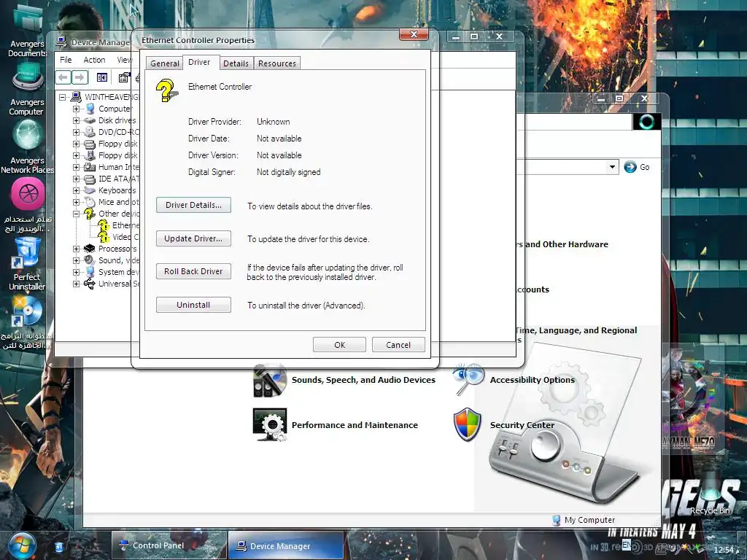Select Video Controller unknown device icon

click(x=104, y=237)
